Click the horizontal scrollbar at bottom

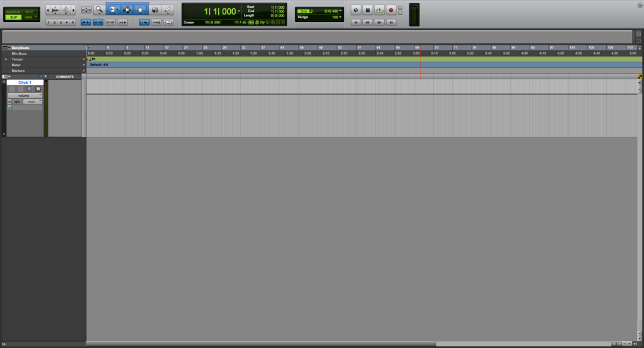pyautogui.click(x=348, y=344)
